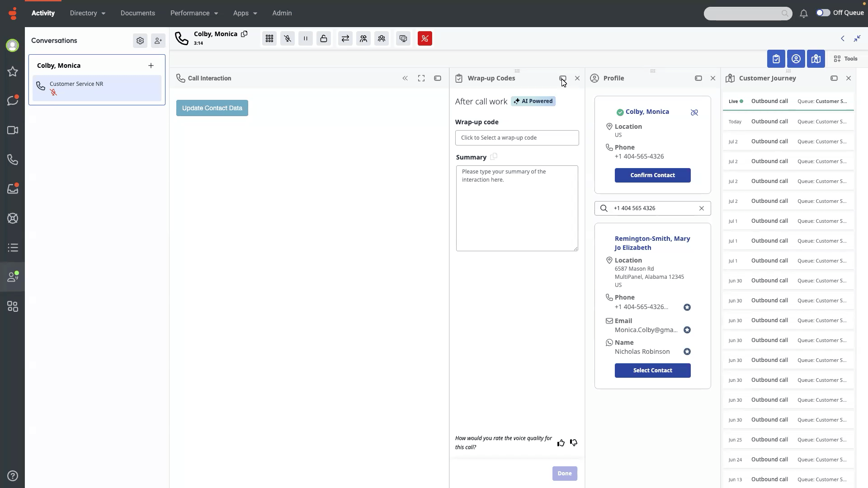
Task: Toggle Wrap-up Codes panel button
Action: 776,59
